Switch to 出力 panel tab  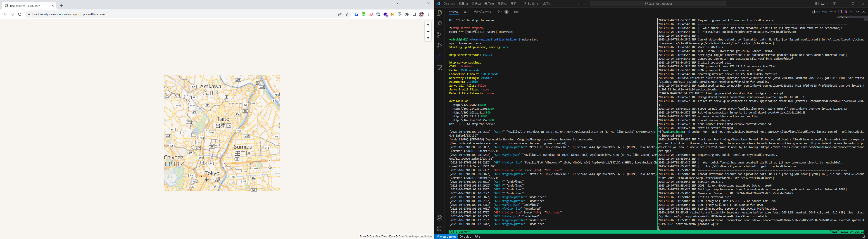pyautogui.click(x=466, y=12)
